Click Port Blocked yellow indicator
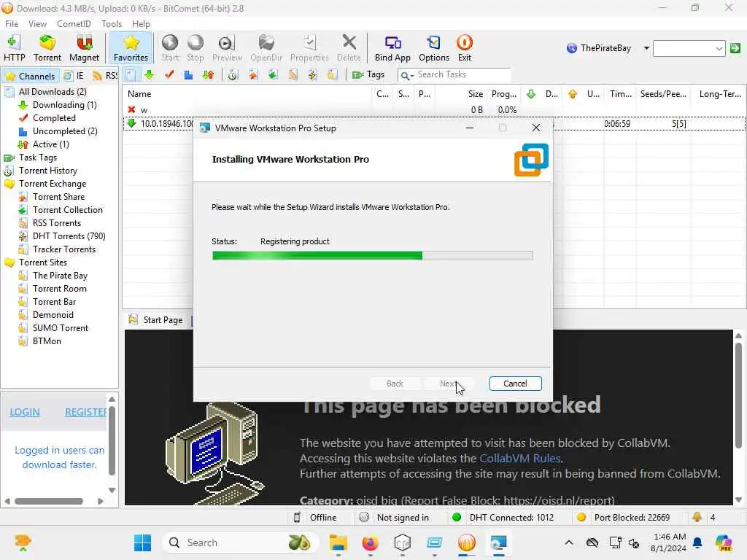The image size is (747, 560). tap(581, 517)
